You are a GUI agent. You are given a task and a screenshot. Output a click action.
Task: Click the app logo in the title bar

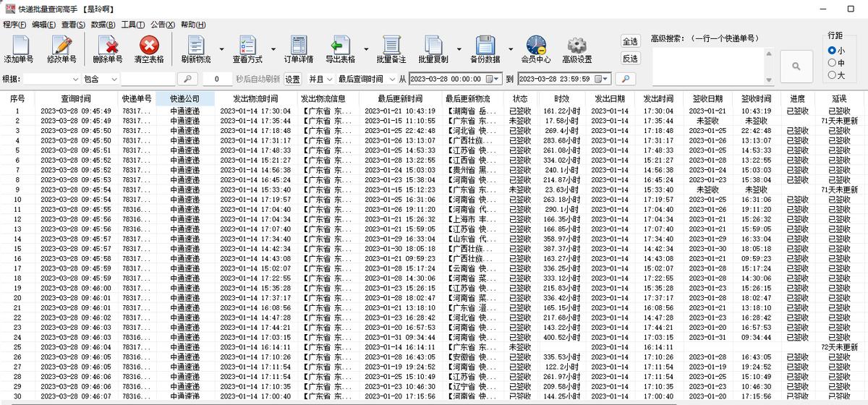9,9
